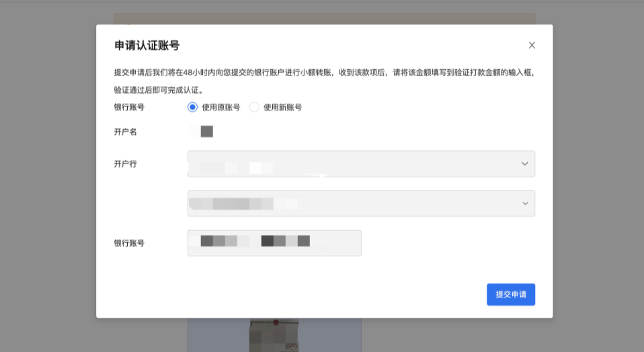Click the 48小时 transfer instruction paragraph

tap(324, 72)
